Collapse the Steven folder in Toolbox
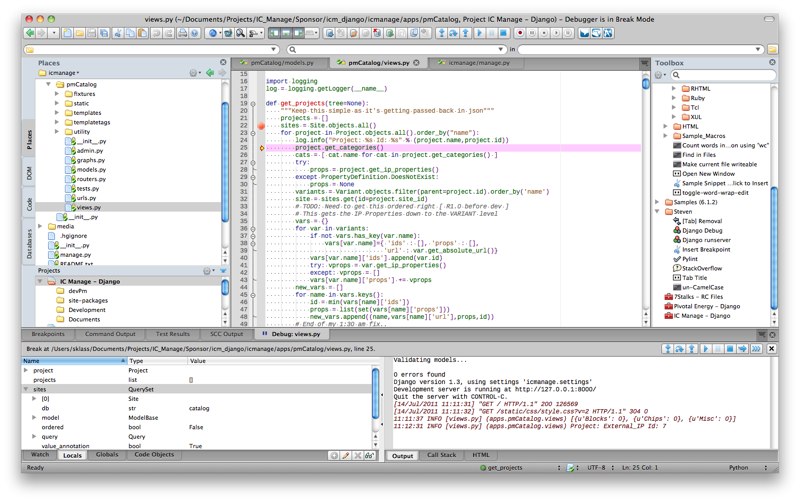This screenshot has width=800, height=502. pos(658,212)
